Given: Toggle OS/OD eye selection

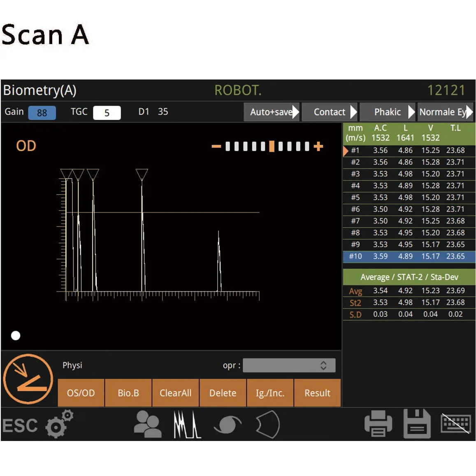Looking at the screenshot, I should coord(81,393).
